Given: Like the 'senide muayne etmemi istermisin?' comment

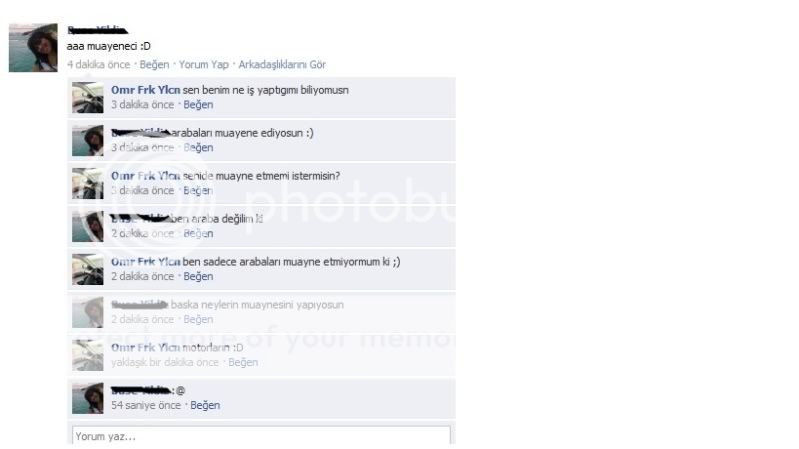Looking at the screenshot, I should [198, 190].
